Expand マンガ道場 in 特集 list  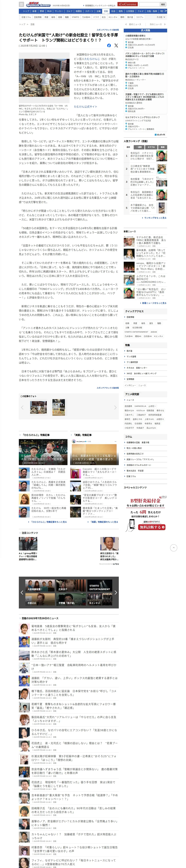point(145,356)
